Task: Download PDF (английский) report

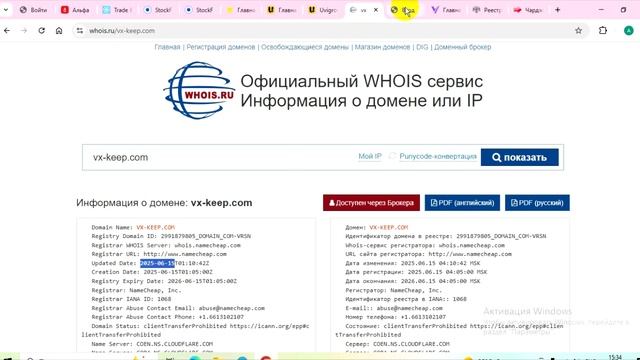Action: click(462, 203)
